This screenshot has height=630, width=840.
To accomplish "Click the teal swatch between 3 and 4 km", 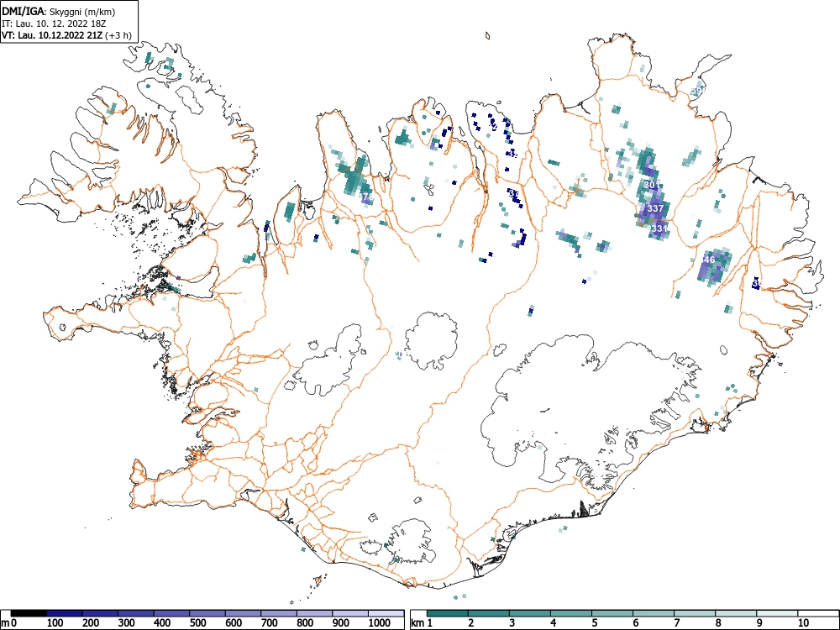I will [530, 613].
